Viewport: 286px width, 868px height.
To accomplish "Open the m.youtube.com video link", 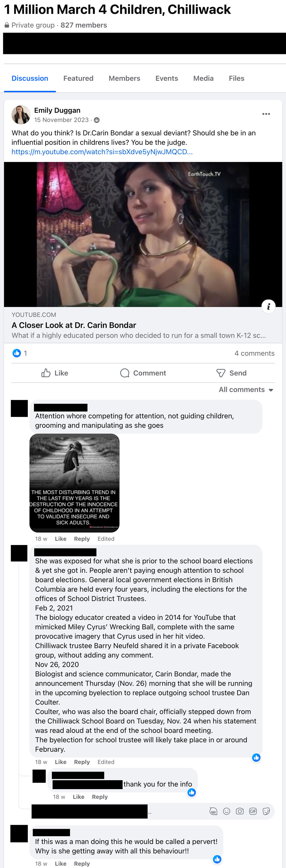I will (102, 152).
